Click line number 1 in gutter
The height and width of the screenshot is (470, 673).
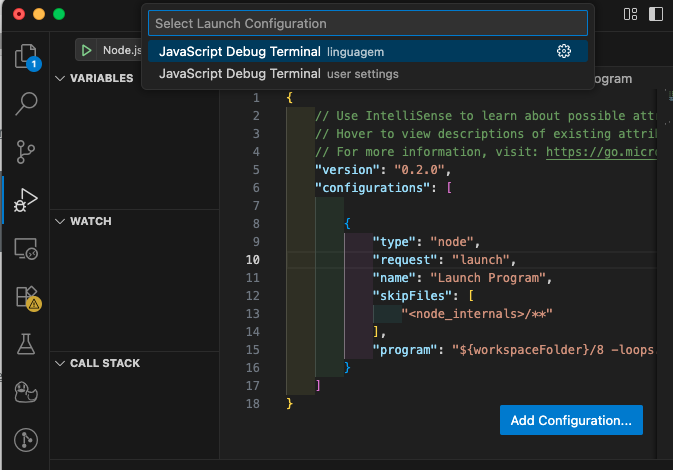click(256, 98)
